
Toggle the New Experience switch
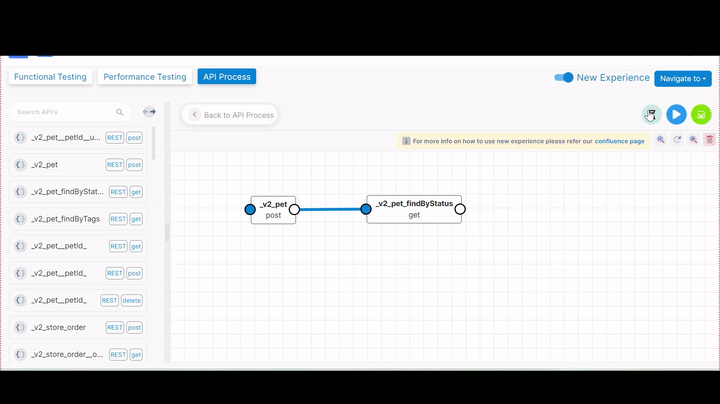[564, 77]
